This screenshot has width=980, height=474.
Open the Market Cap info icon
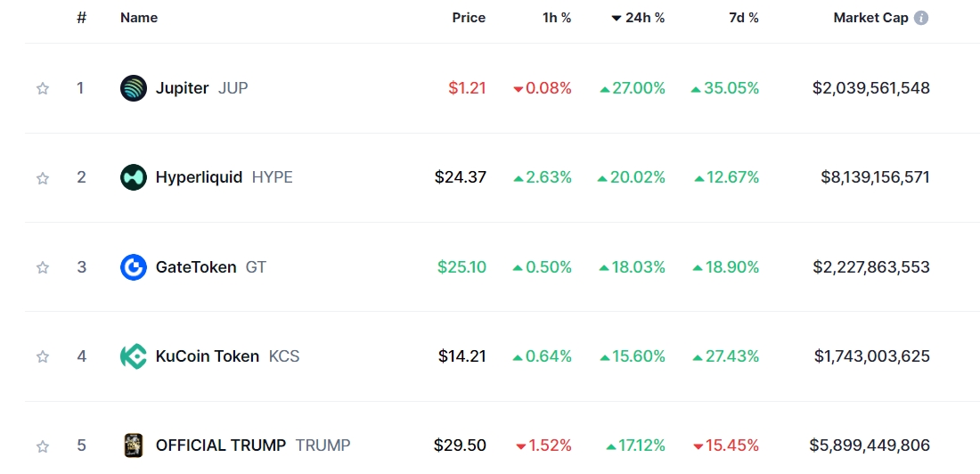[x=920, y=18]
